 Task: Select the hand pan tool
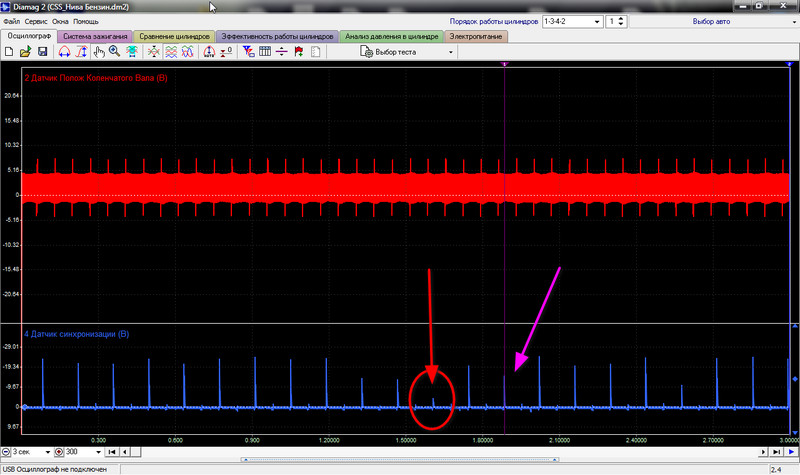99,52
